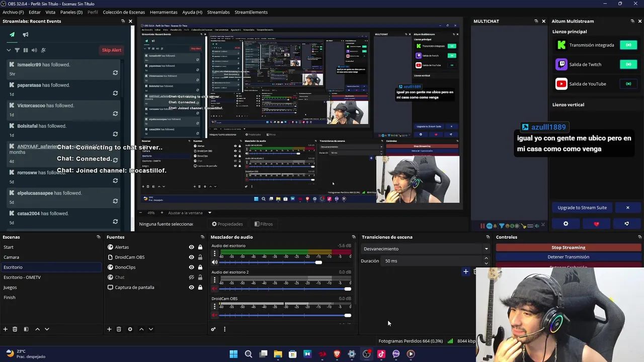Move the selected scene up
The image size is (644, 362).
pos(37,329)
